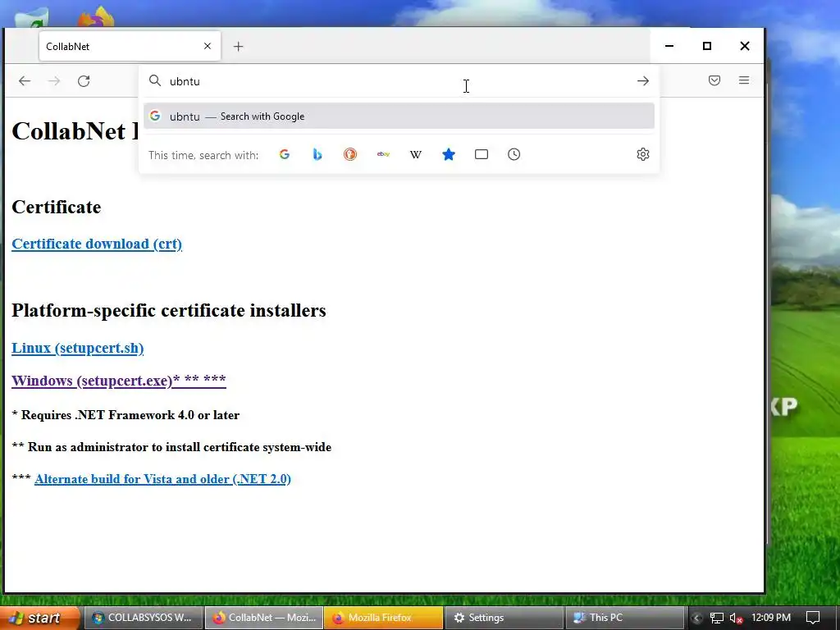This screenshot has width=840, height=630.
Task: Open the Pocket save icon
Action: click(714, 80)
